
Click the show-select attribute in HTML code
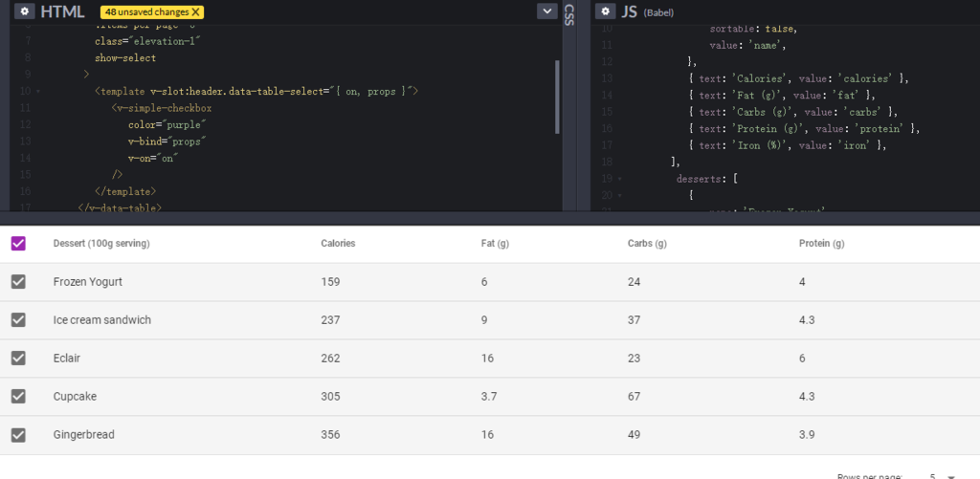click(125, 58)
